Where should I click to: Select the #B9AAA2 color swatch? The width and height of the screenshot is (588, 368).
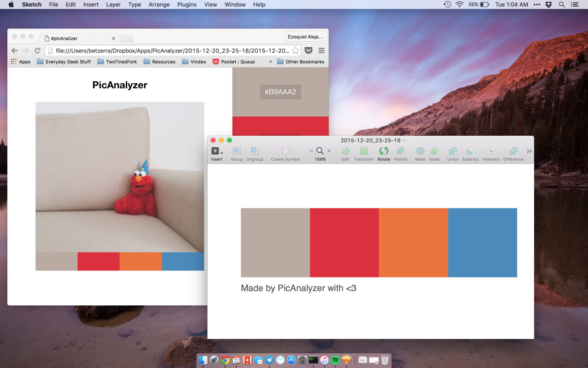tap(280, 92)
